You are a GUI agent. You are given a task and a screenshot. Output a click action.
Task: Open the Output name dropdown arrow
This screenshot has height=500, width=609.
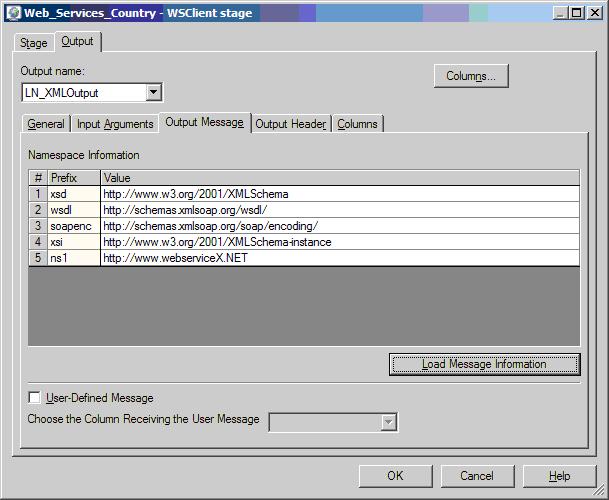click(x=154, y=92)
